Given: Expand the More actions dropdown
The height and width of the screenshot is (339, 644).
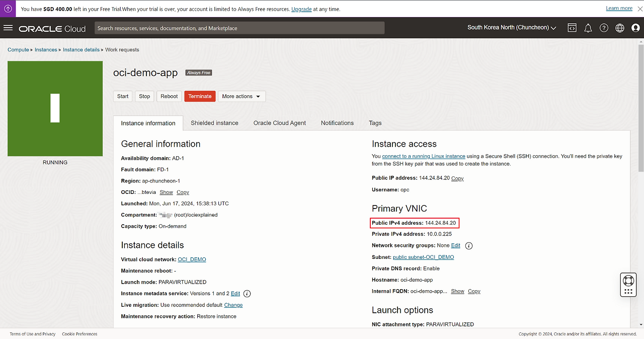Looking at the screenshot, I should [242, 96].
